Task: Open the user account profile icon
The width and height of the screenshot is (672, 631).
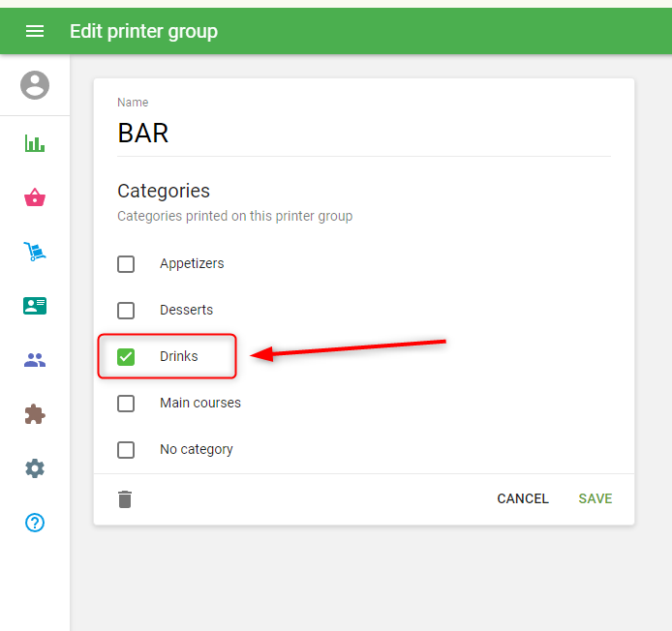Action: coord(35,85)
